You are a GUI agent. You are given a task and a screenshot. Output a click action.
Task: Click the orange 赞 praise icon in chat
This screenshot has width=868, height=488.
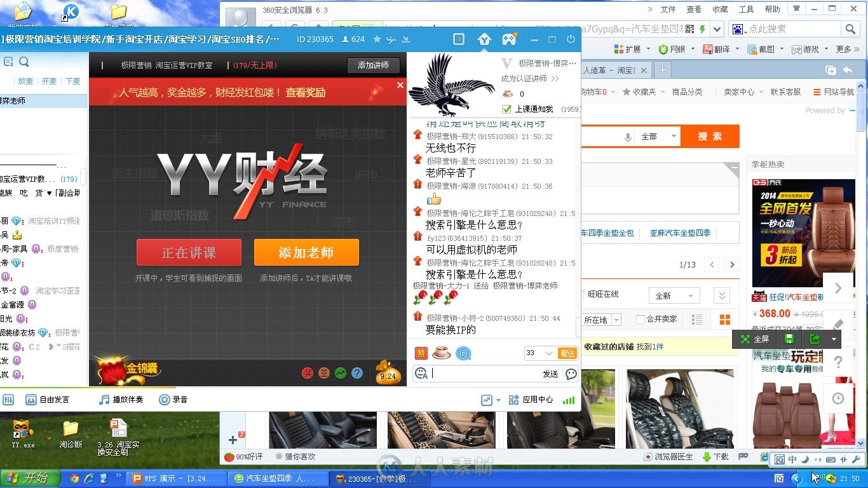click(421, 353)
